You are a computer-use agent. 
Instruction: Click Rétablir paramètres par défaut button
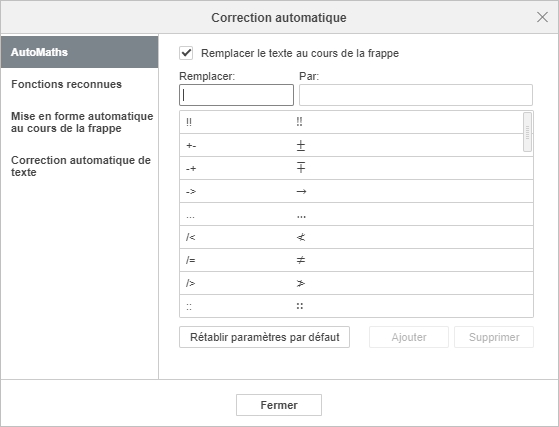[265, 337]
